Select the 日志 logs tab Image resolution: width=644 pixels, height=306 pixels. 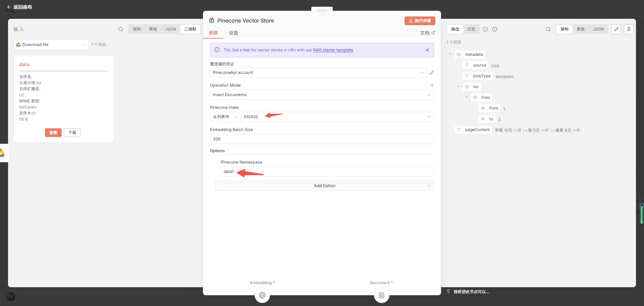tap(471, 29)
